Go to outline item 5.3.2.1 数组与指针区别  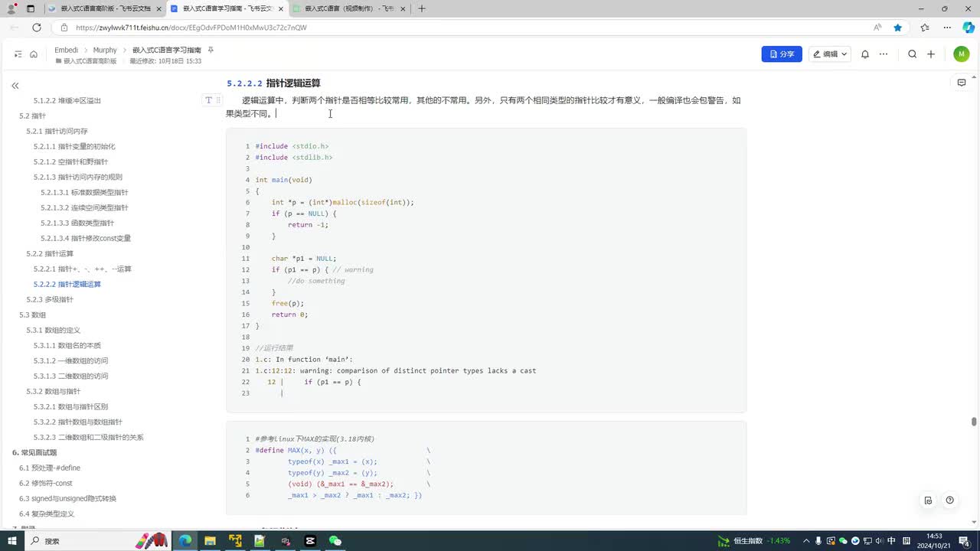coord(70,406)
